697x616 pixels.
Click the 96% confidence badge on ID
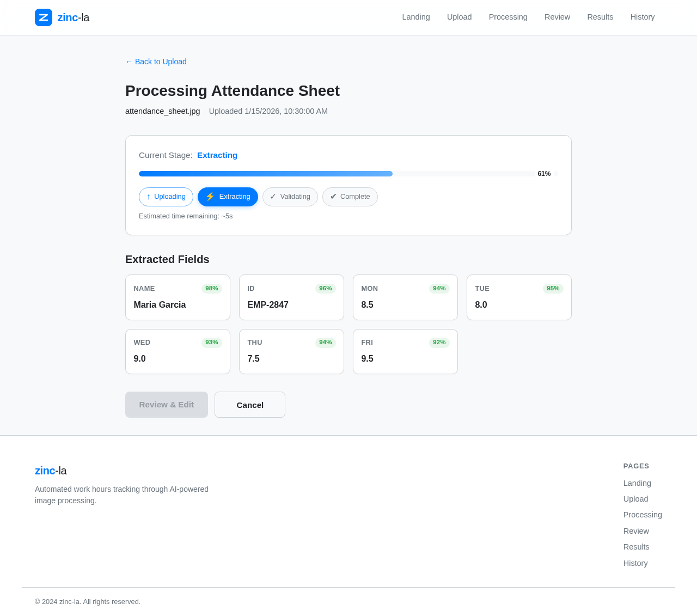point(326,289)
